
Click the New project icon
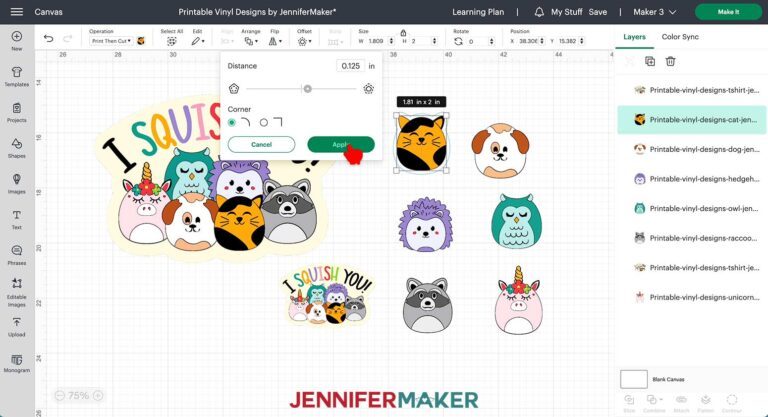click(17, 37)
